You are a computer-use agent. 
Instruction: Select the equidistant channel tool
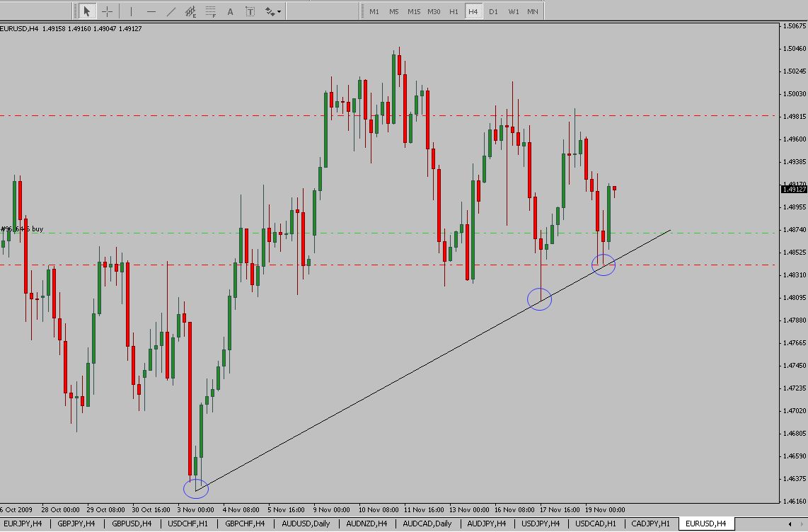pos(191,11)
